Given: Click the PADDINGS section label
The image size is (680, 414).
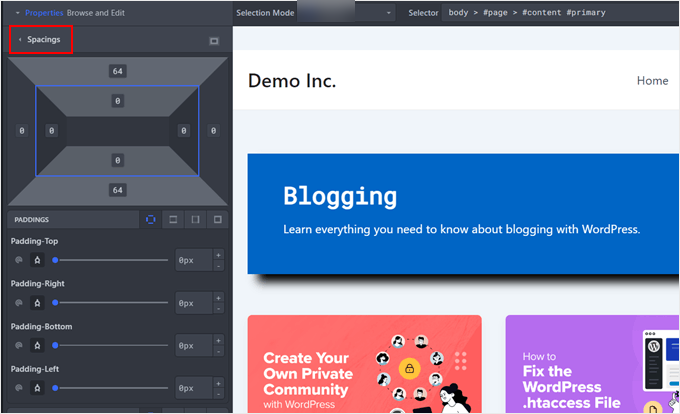Looking at the screenshot, I should pyautogui.click(x=31, y=220).
